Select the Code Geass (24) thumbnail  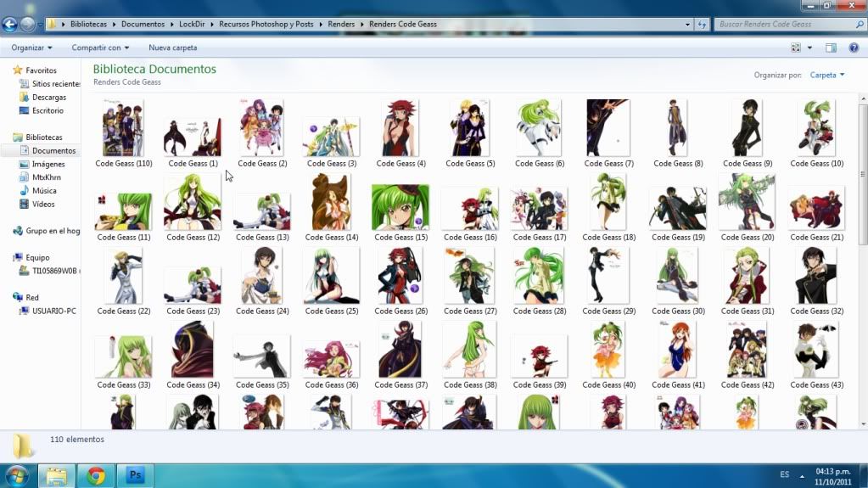click(x=262, y=275)
